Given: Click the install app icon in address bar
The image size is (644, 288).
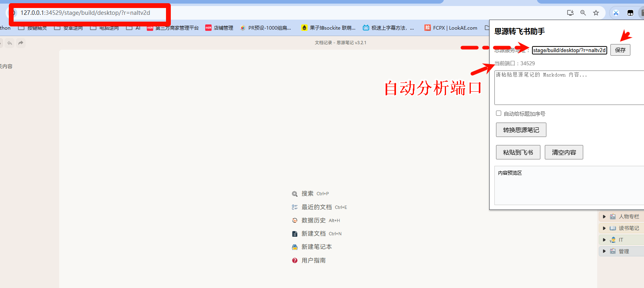Looking at the screenshot, I should [570, 13].
